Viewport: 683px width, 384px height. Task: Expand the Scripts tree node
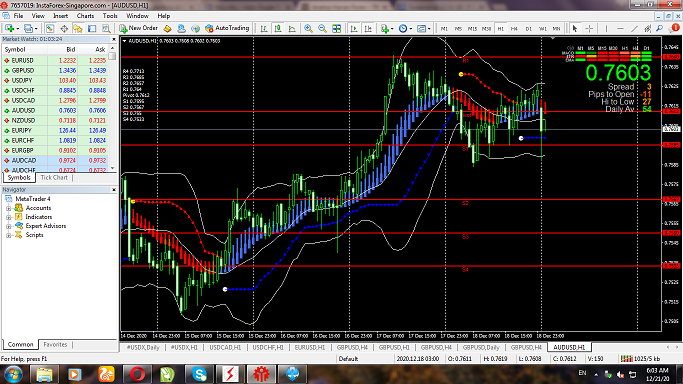pyautogui.click(x=8, y=236)
